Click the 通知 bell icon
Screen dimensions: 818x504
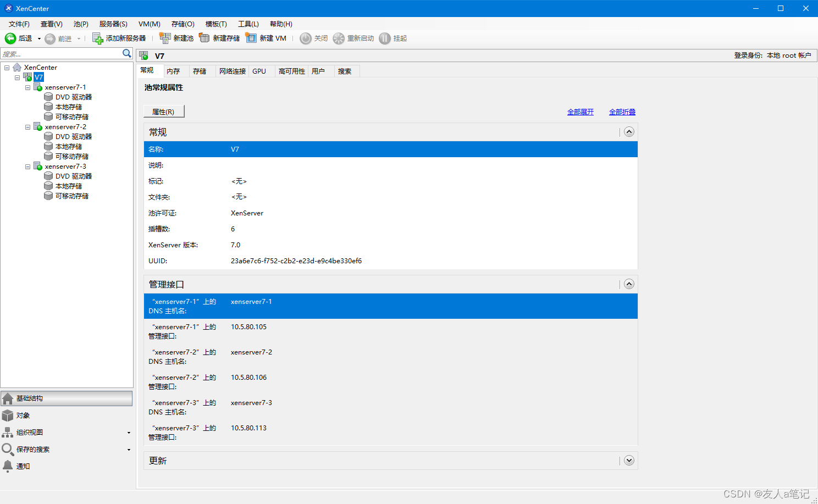[x=8, y=466]
